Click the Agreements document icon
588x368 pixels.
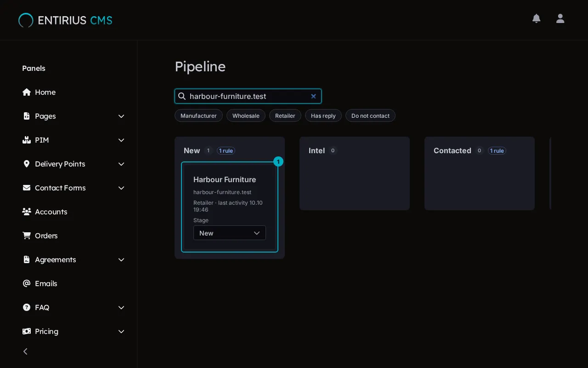tap(27, 259)
